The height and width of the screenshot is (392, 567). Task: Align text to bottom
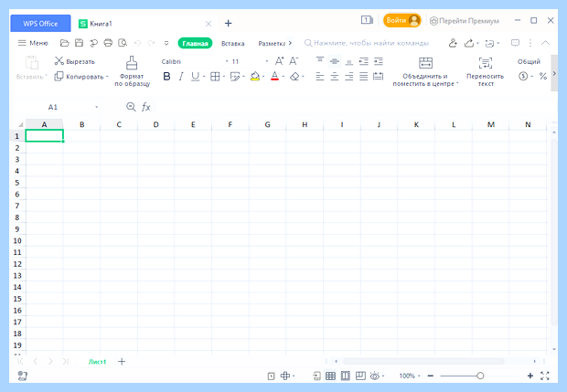pyautogui.click(x=349, y=62)
